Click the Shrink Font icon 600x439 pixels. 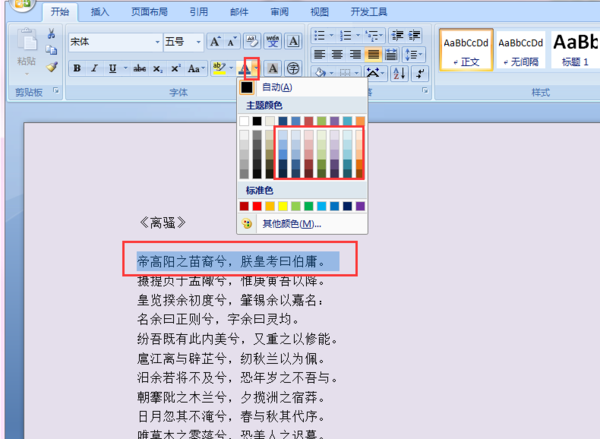click(x=232, y=41)
